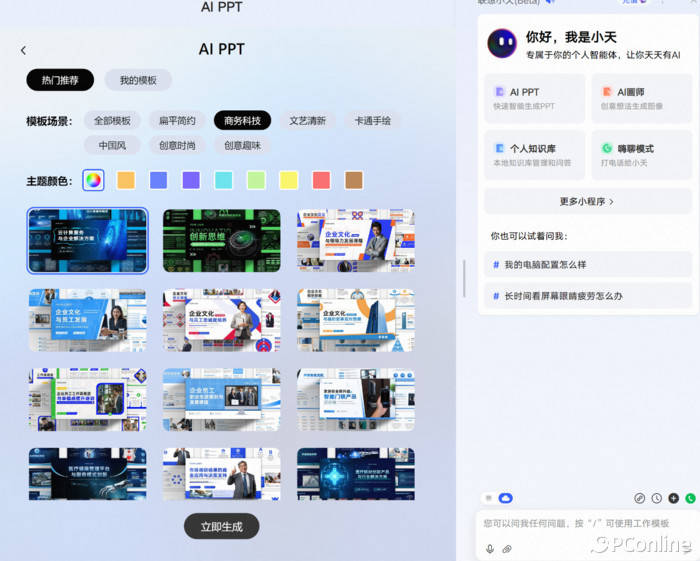700x561 pixels.
Task: Select dark template with robotic hand
Action: point(88,474)
